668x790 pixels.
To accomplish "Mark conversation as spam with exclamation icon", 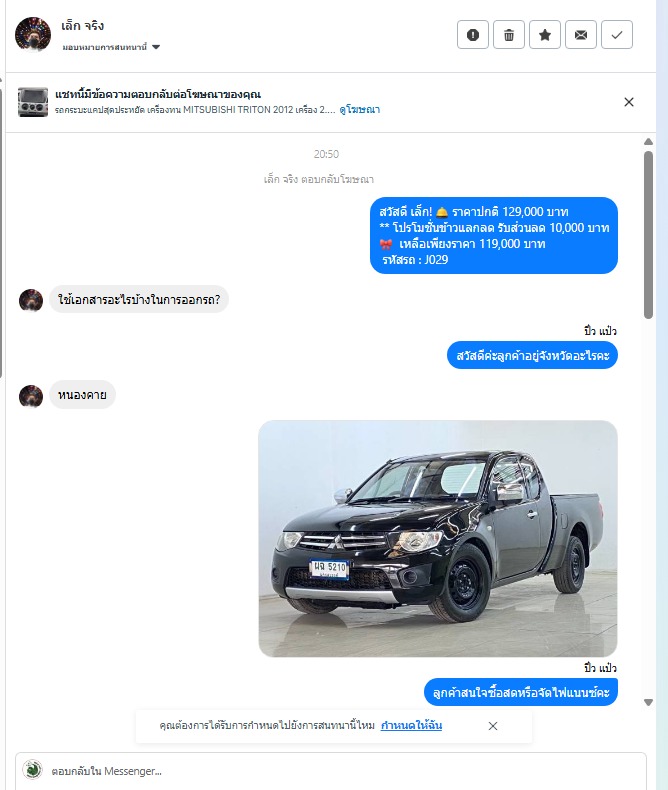I will pyautogui.click(x=473, y=35).
